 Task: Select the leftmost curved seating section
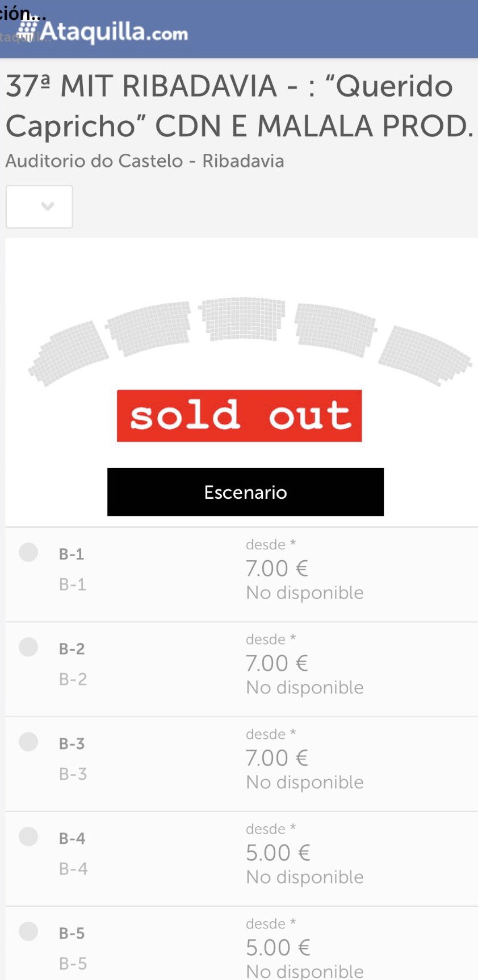click(68, 349)
